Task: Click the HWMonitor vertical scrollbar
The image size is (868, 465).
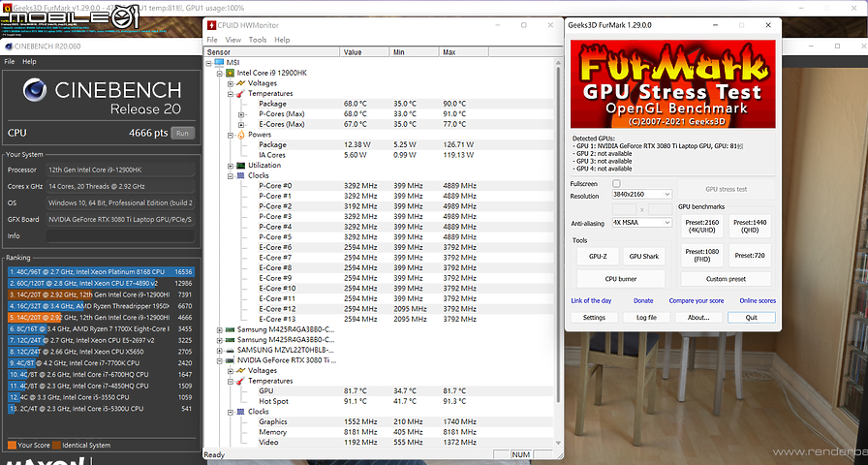Action: click(558, 253)
